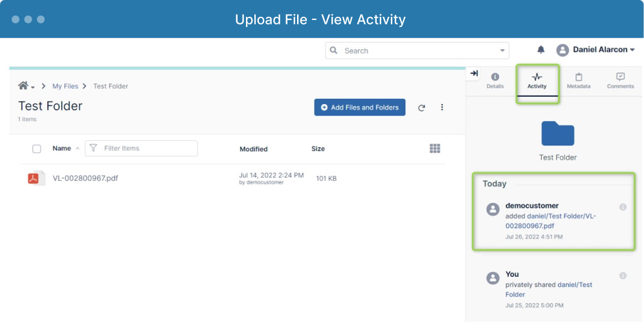Open info icon for You activity entry
The width and height of the screenshot is (644, 329).
[623, 275]
